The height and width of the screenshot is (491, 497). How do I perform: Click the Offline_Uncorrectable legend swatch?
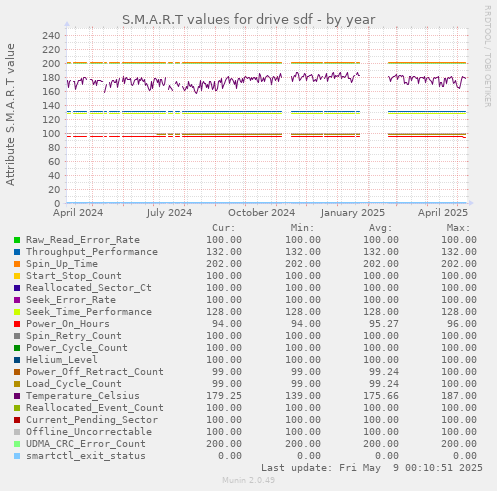click(17, 432)
